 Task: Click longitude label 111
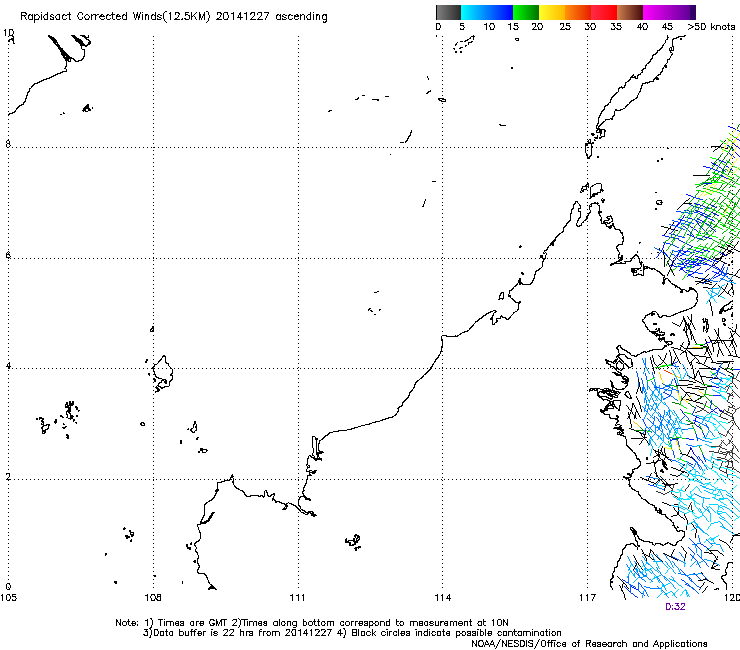point(297,598)
